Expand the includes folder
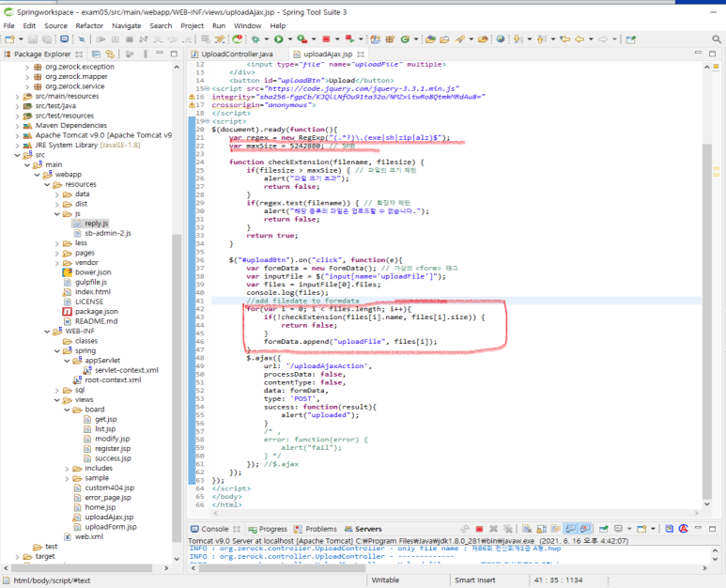The width and height of the screenshot is (726, 588). tap(67, 469)
